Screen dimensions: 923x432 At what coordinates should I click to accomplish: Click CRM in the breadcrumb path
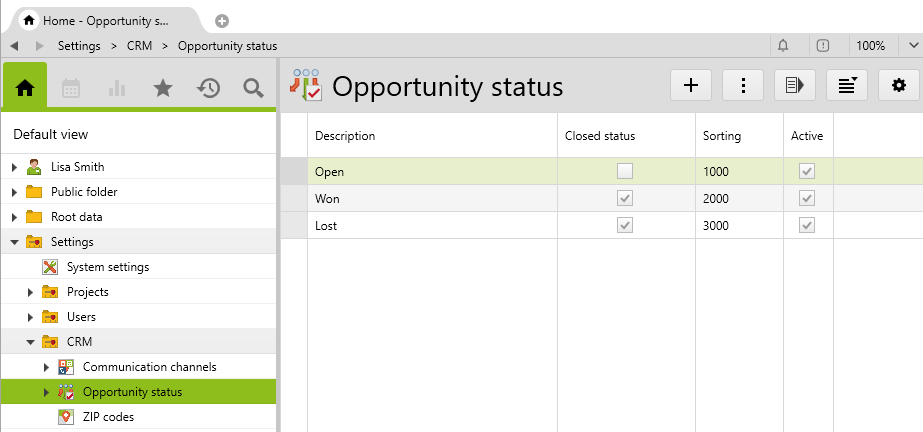tap(139, 46)
